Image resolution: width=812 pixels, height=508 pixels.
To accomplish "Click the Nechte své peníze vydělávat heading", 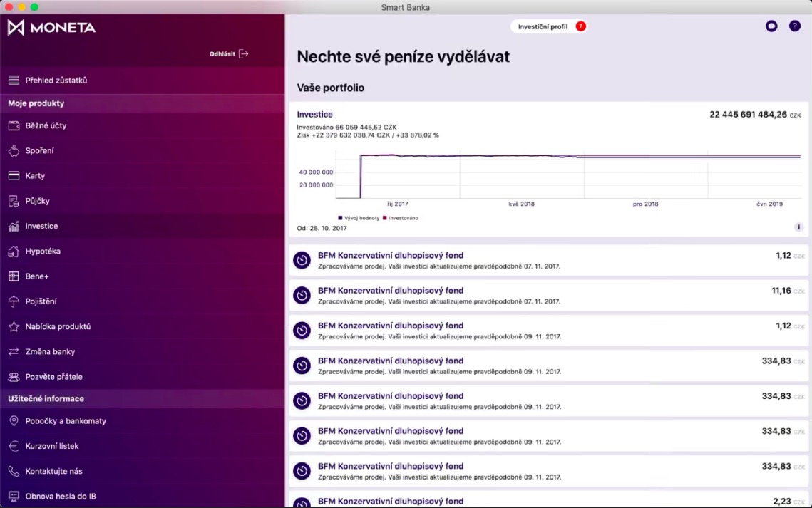I will tap(403, 56).
